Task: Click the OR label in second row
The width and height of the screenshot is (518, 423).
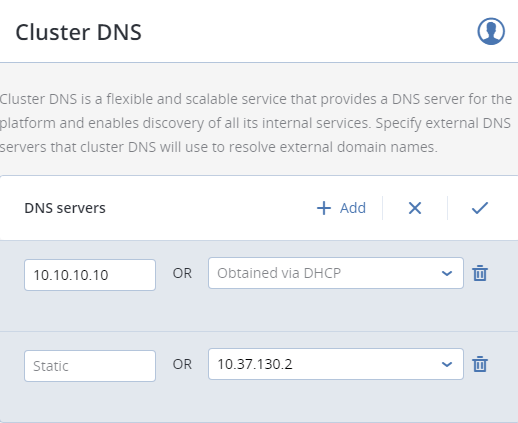Action: coord(182,364)
